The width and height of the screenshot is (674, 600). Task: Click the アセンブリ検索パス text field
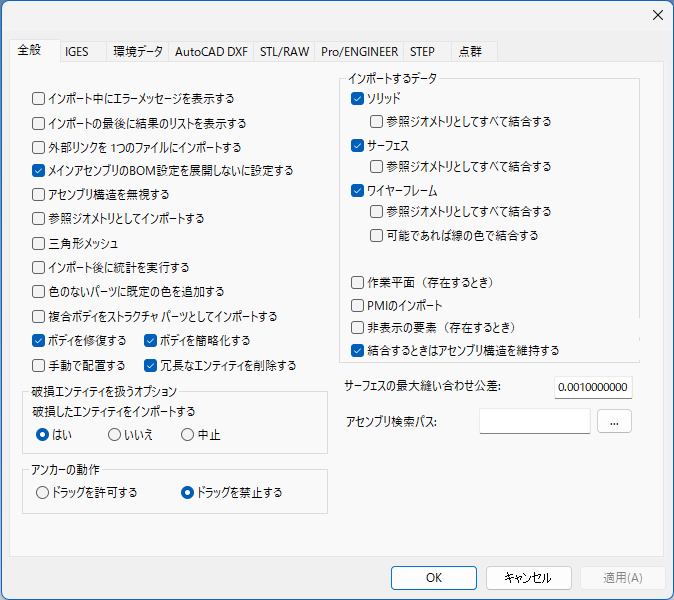[x=535, y=421]
